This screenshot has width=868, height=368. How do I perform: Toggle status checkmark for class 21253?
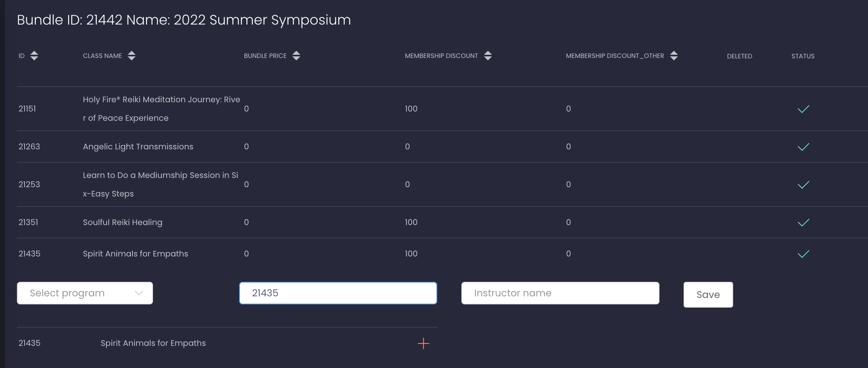(803, 185)
